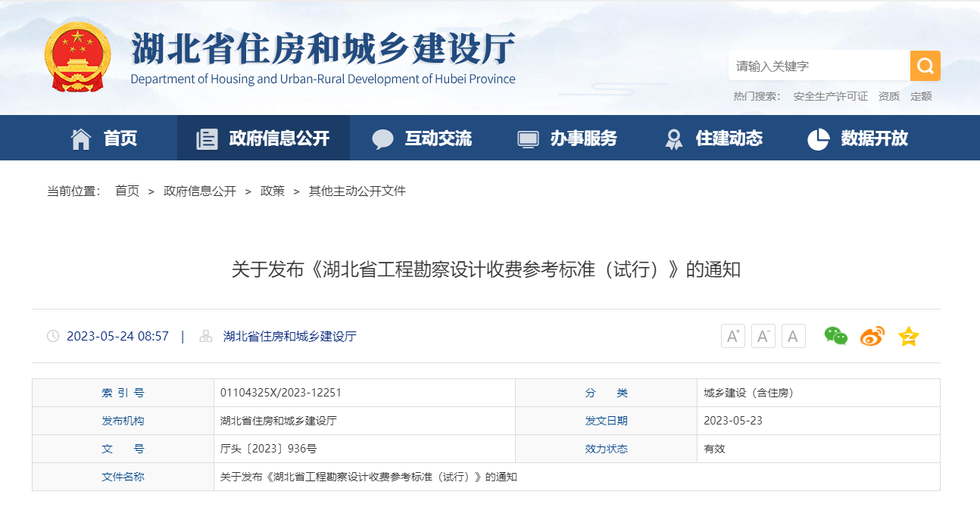Viewport: 980px width, 510px height.
Task: Click the 分类 label cell
Action: (607, 393)
